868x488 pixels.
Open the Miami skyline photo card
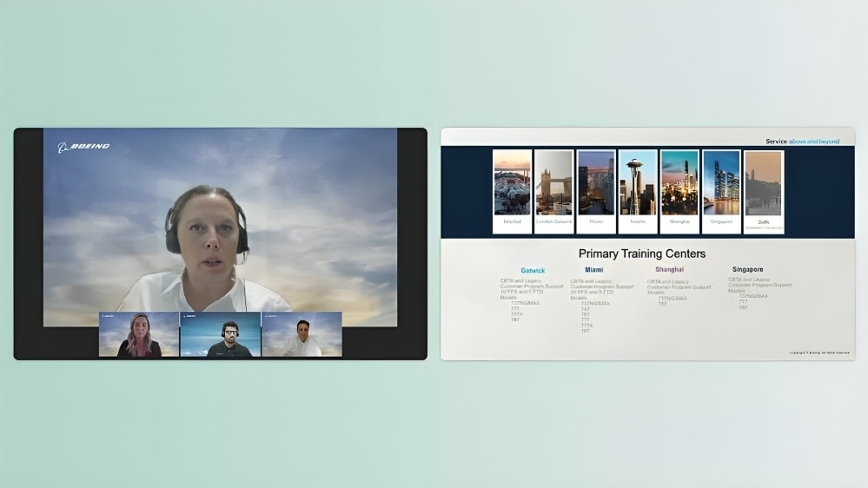pos(596,191)
